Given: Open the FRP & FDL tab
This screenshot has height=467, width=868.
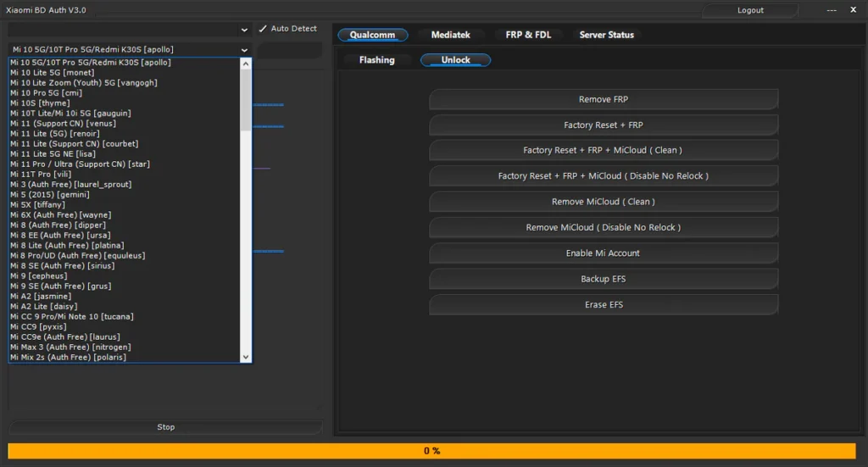Looking at the screenshot, I should 528,35.
